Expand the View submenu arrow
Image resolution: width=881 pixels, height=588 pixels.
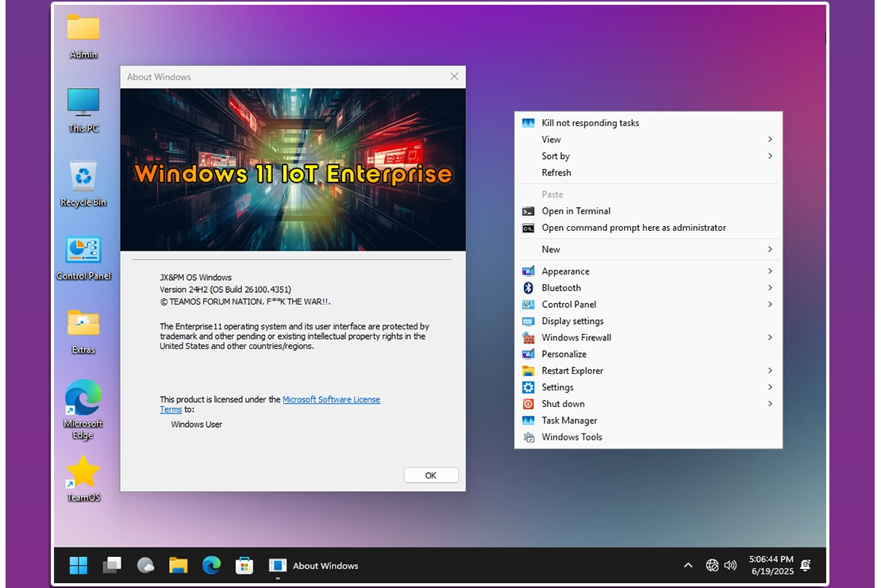coord(770,140)
